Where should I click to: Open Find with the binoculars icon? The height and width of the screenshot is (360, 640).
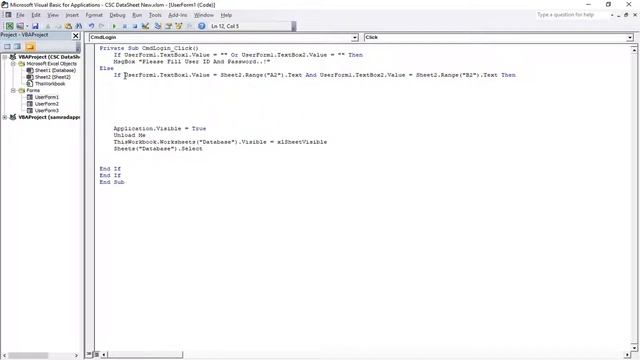[79, 26]
